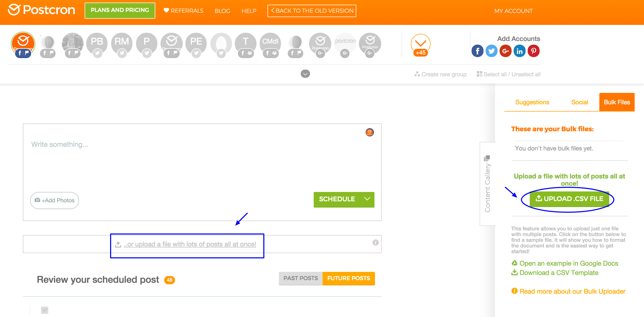
Task: Select all / Unselect all accounts
Action: click(x=509, y=74)
